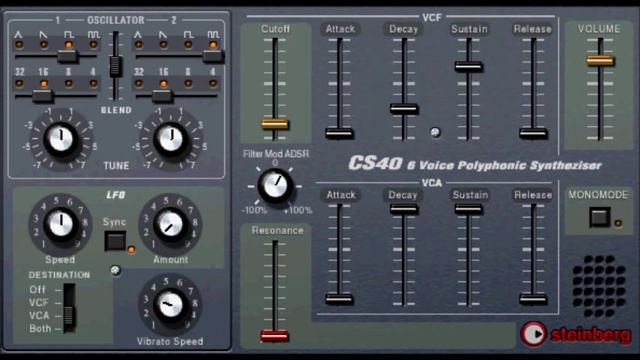640x360 pixels.
Task: Click the Vibrato Speed knob
Action: [171, 304]
